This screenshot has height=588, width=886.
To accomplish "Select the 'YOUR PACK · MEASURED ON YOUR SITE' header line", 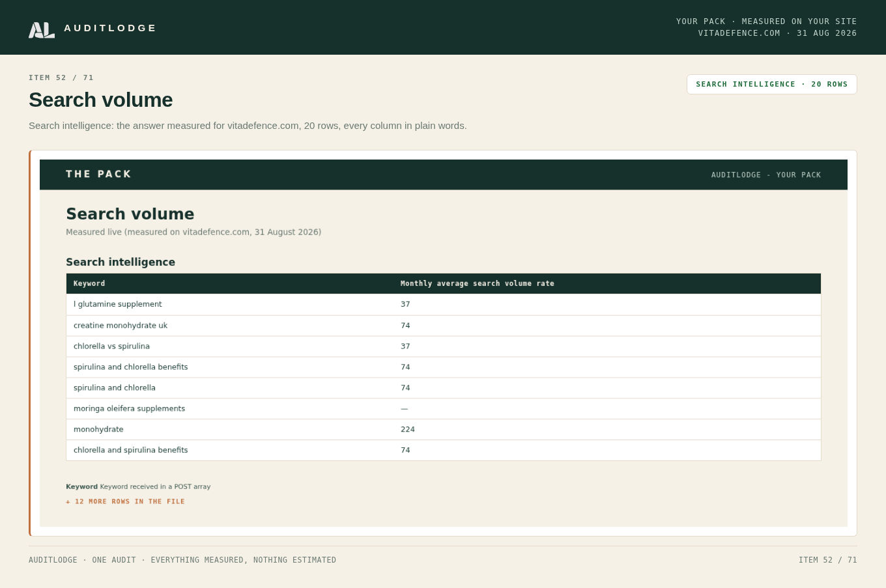I will [x=767, y=21].
